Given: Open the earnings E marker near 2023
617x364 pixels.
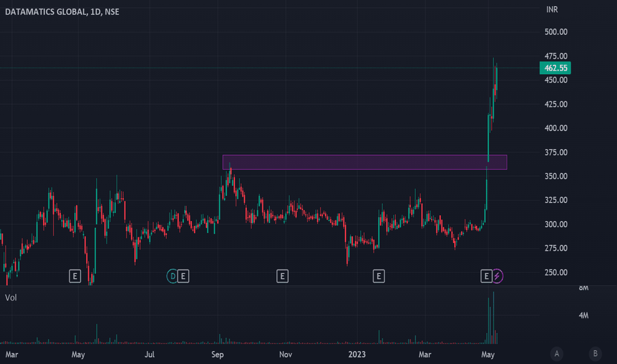Looking at the screenshot, I should 379,276.
